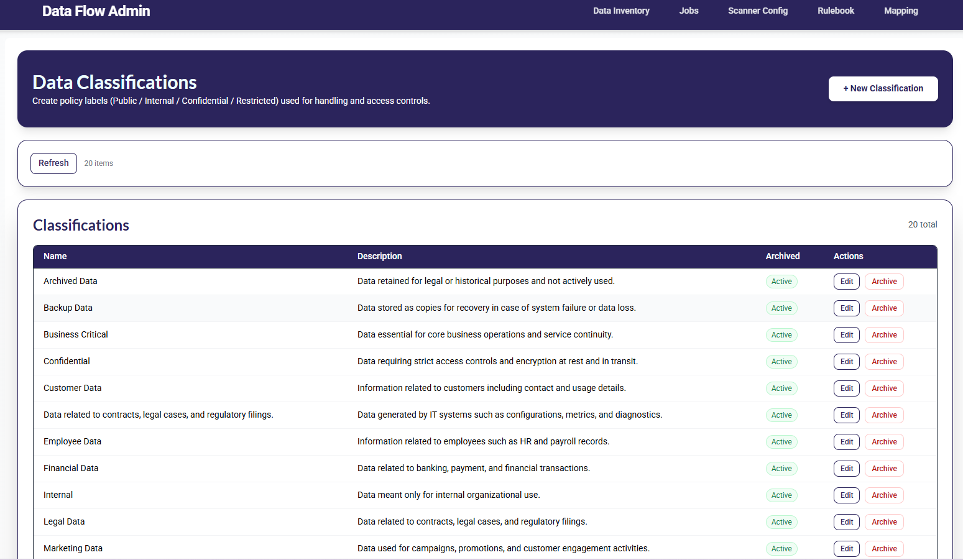
Task: Create a new classification
Action: 882,89
